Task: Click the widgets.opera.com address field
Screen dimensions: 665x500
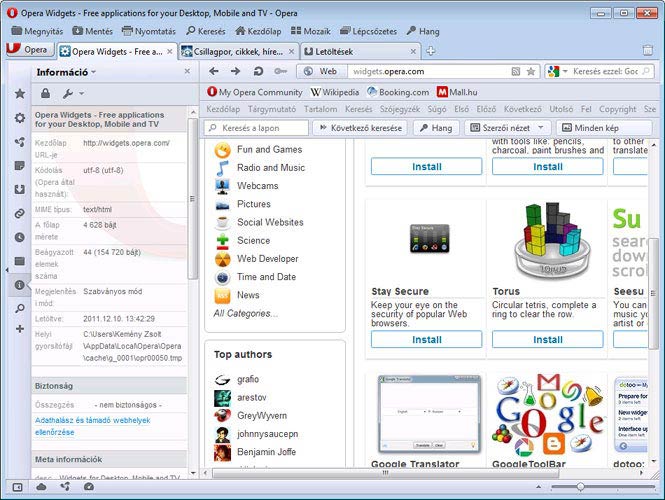Action: click(428, 71)
